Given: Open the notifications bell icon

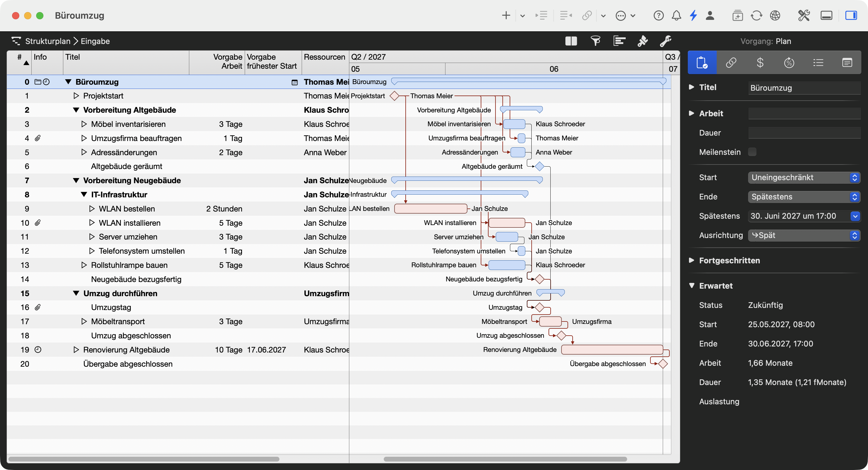Looking at the screenshot, I should pyautogui.click(x=676, y=15).
